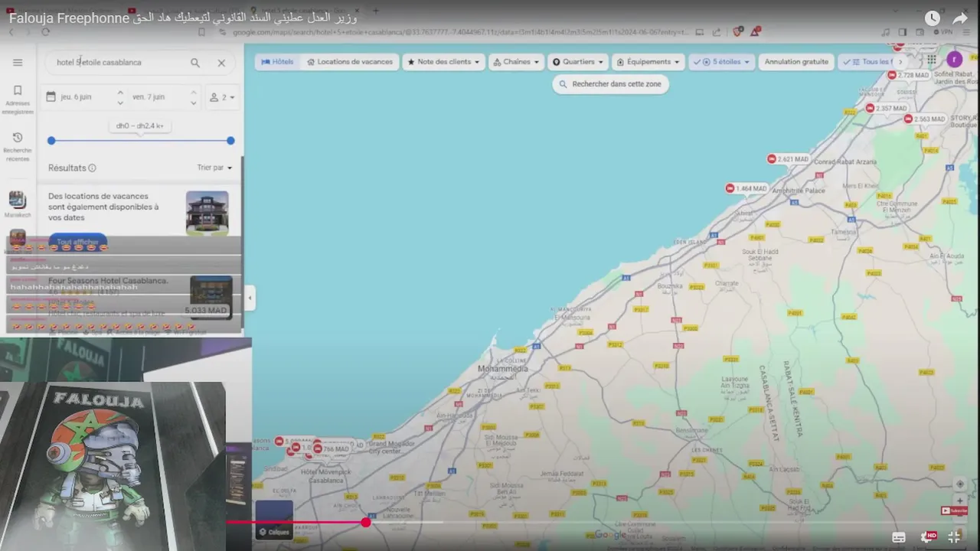Click the my-location button on the map
Image resolution: width=980 pixels, height=551 pixels.
click(960, 484)
